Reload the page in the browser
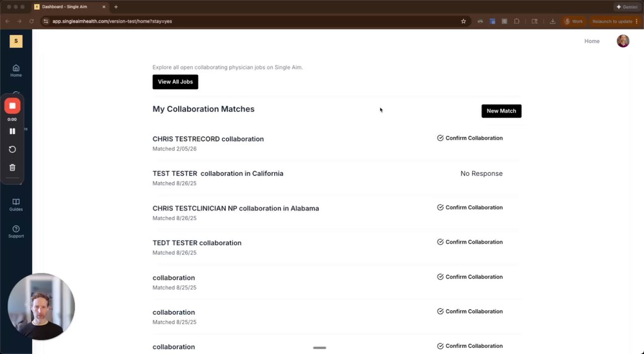 (31, 21)
